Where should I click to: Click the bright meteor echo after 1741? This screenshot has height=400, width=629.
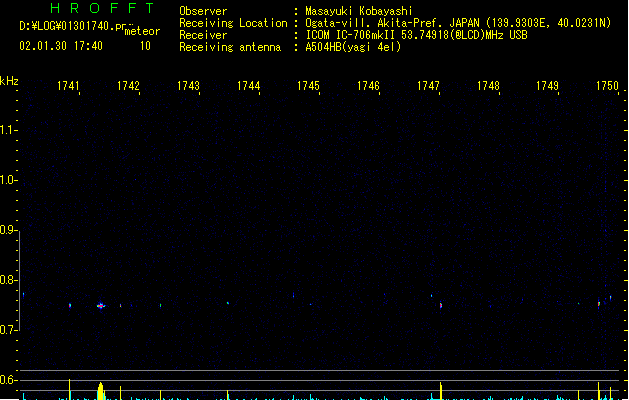(x=101, y=306)
